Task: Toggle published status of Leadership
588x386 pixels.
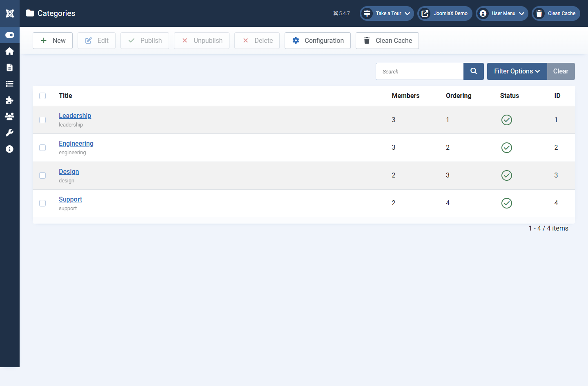Action: 507,120
